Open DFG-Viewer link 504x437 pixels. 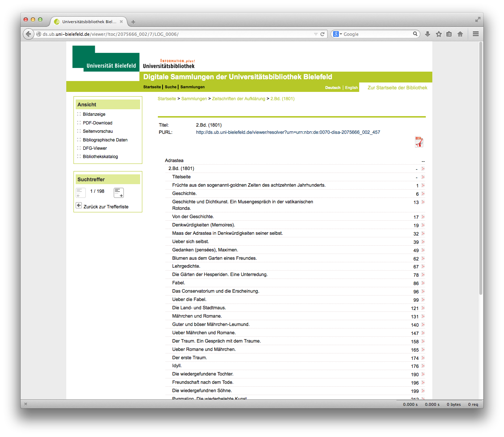95,148
